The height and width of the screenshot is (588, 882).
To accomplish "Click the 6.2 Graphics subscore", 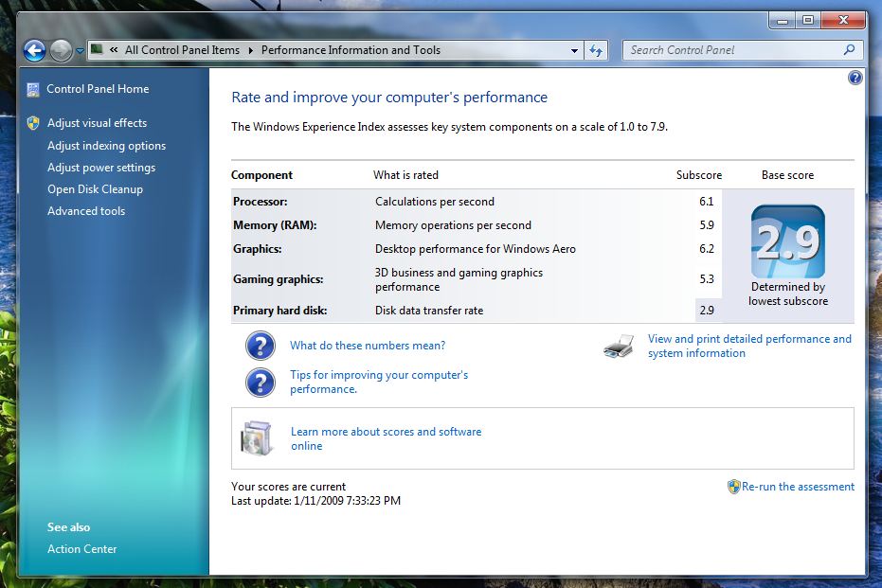I will tap(707, 248).
